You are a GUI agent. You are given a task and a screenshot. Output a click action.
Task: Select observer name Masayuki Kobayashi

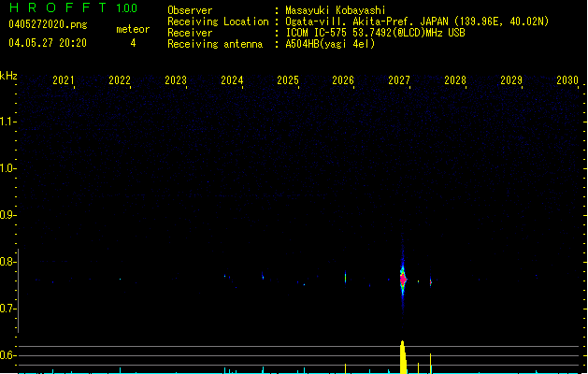pos(337,10)
